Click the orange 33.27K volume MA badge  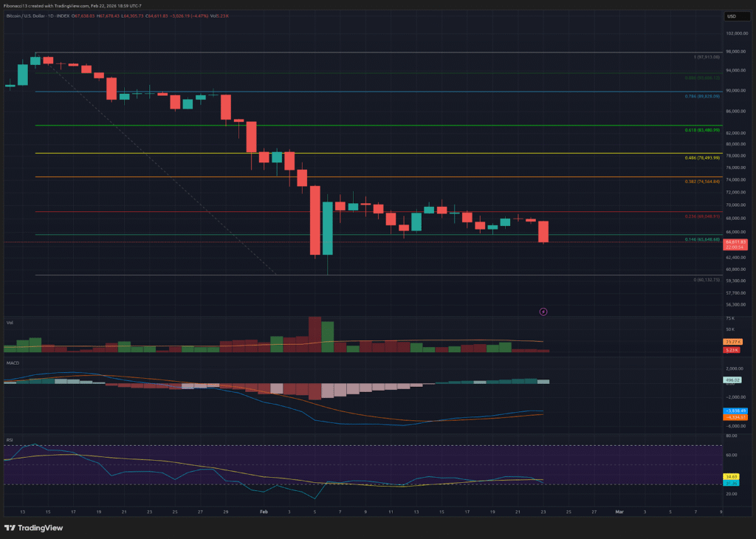(x=732, y=342)
